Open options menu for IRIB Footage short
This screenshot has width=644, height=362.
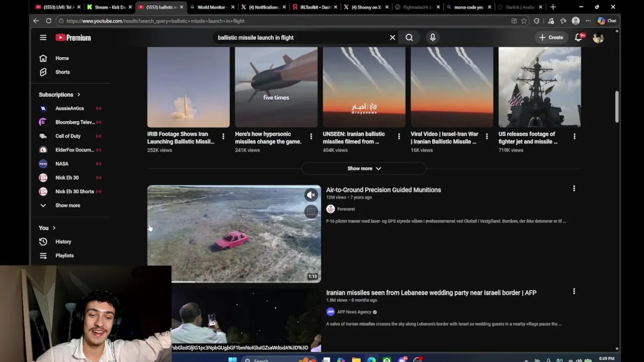coord(223,136)
